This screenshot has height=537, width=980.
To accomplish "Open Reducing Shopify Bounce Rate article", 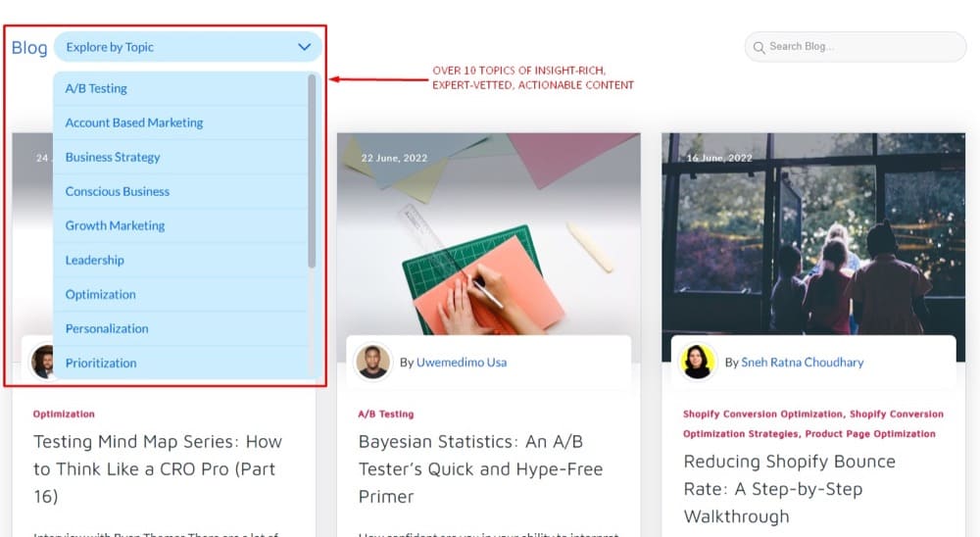I will pyautogui.click(x=789, y=488).
